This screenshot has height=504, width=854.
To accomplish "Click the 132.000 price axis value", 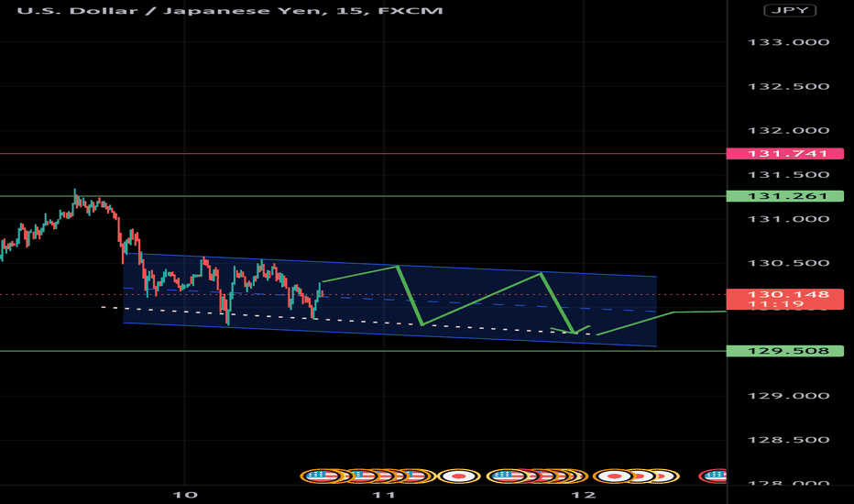I will [788, 131].
